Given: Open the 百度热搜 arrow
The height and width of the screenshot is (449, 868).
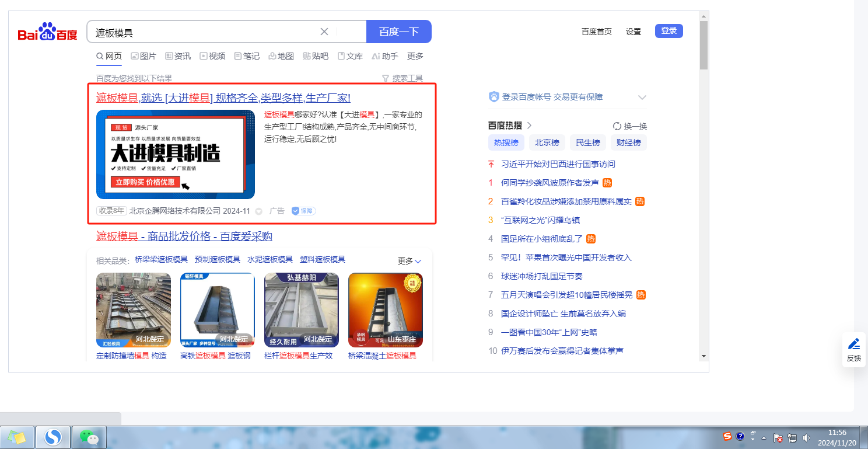Looking at the screenshot, I should 529,126.
